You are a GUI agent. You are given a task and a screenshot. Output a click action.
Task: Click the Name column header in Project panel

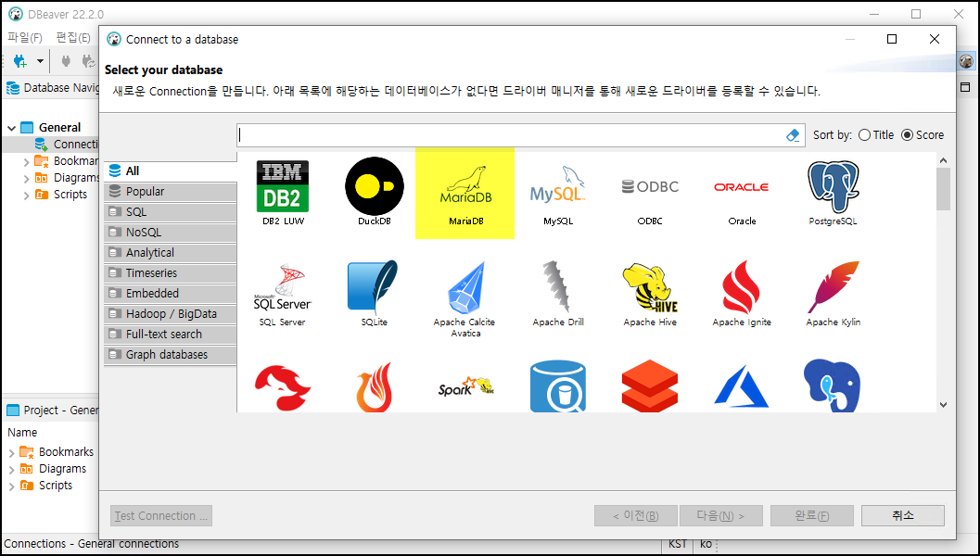tap(22, 433)
